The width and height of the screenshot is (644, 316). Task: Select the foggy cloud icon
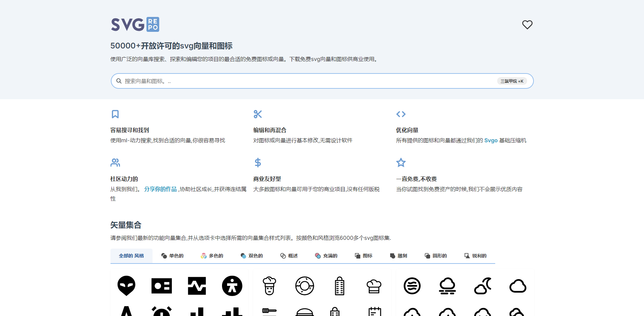click(447, 286)
